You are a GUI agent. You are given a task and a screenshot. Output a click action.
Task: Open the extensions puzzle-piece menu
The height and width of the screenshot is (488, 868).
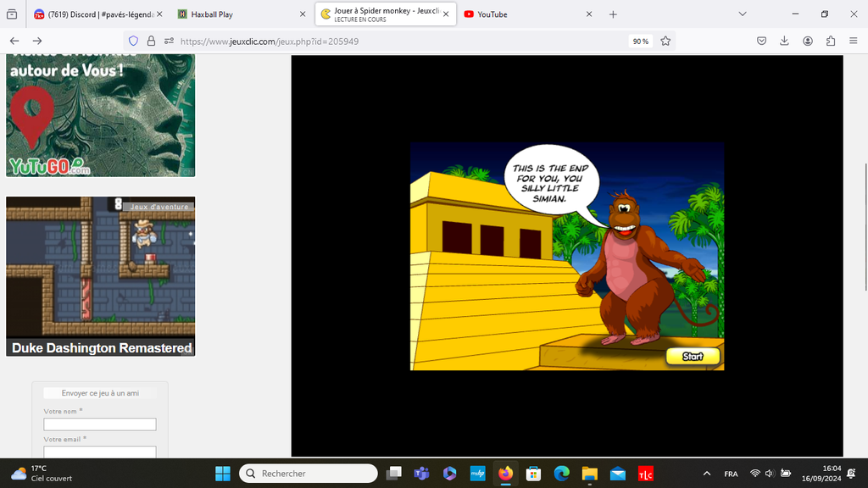(x=831, y=41)
